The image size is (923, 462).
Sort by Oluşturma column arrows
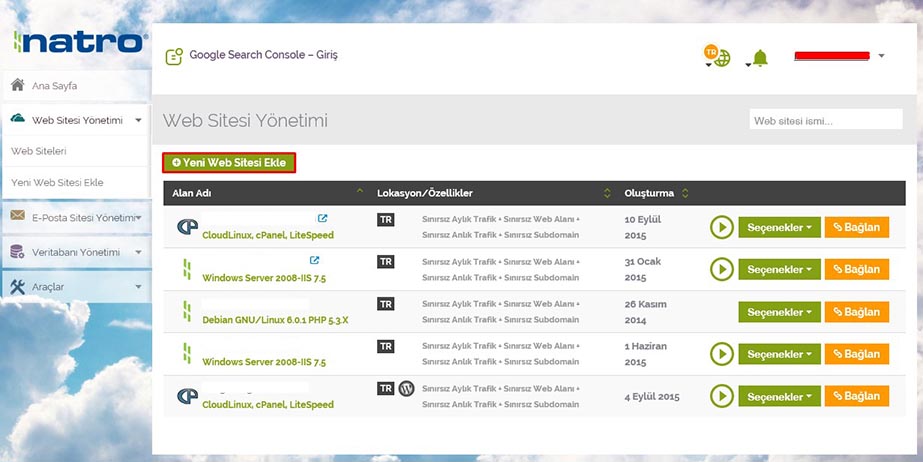pos(685,193)
